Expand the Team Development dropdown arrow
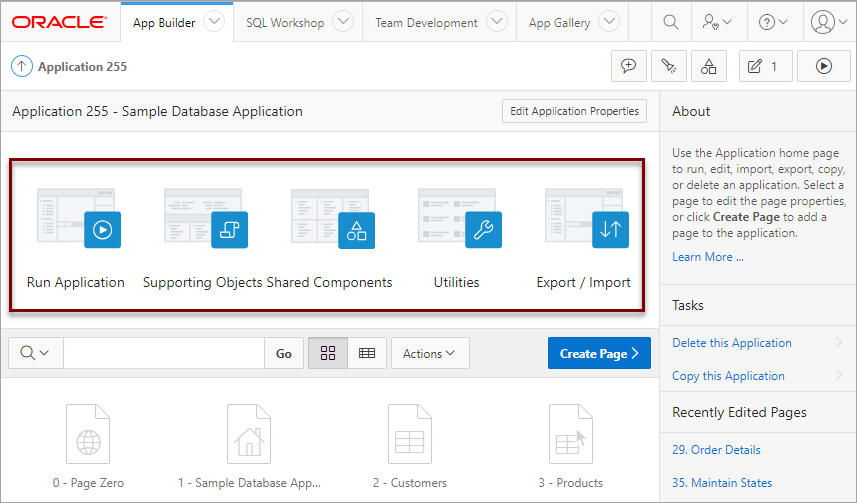Screen dimensions: 857x503 pyautogui.click(x=497, y=22)
